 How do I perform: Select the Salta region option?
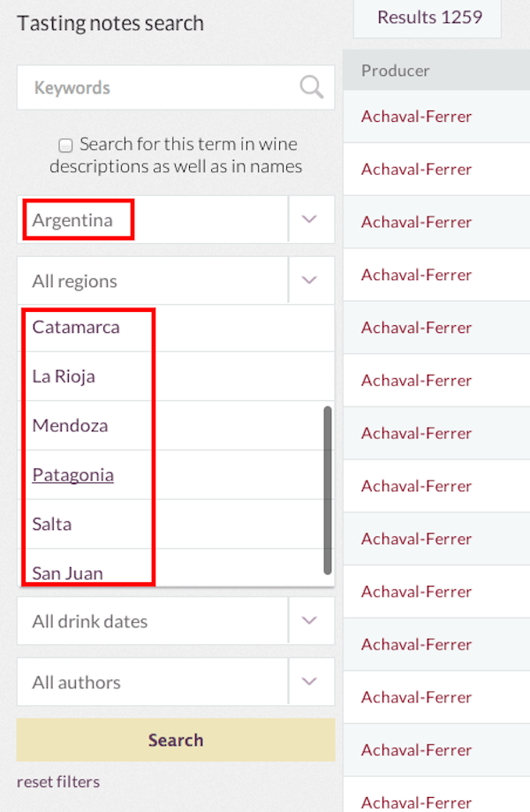click(x=52, y=524)
